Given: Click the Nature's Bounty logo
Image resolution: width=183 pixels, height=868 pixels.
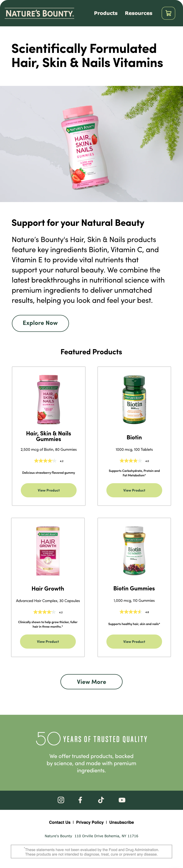Looking at the screenshot, I should click(x=40, y=14).
